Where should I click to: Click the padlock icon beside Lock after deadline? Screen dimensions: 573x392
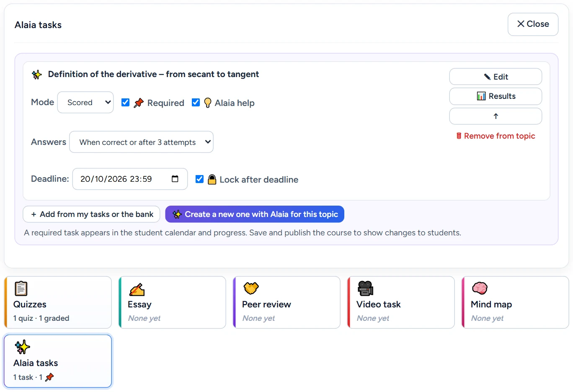coord(212,179)
